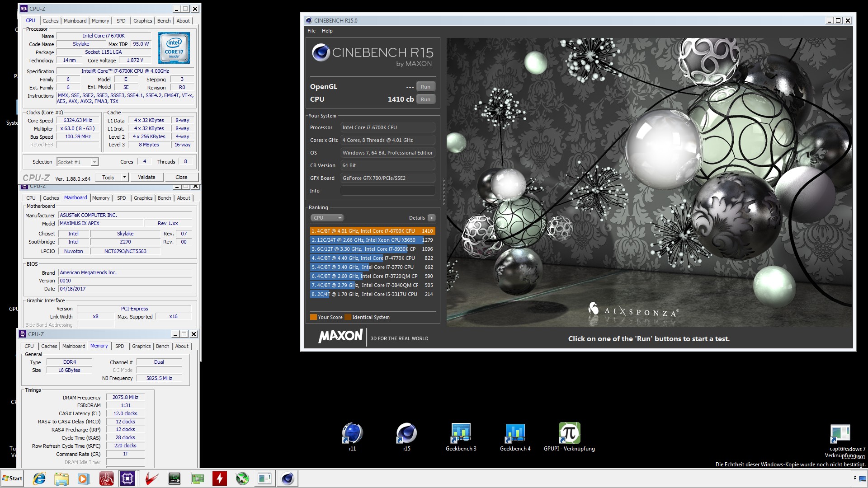The height and width of the screenshot is (488, 868).
Task: Click the red lightning bolt taskbar icon
Action: [x=220, y=479]
